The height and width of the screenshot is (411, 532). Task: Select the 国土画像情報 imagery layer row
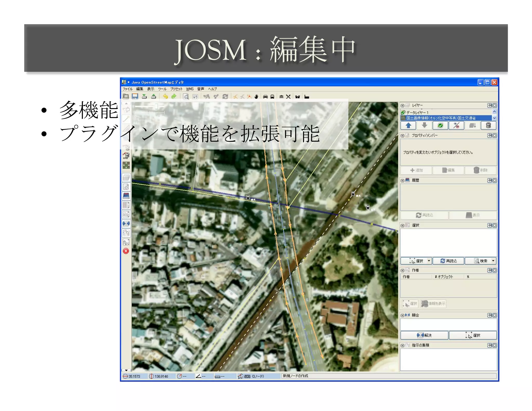point(446,118)
